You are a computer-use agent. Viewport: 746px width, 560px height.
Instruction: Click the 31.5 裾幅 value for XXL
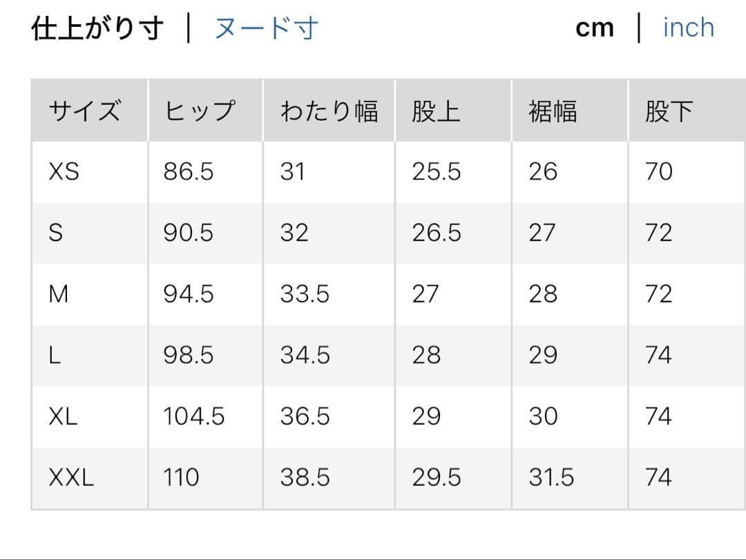pos(551,478)
